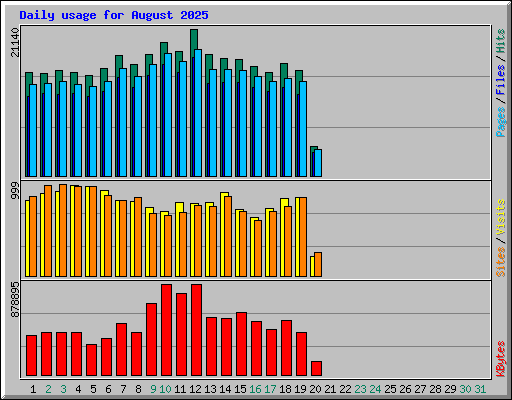Click day 1 on the date axis
Image resolution: width=512 pixels, height=400 pixels.
[33, 389]
